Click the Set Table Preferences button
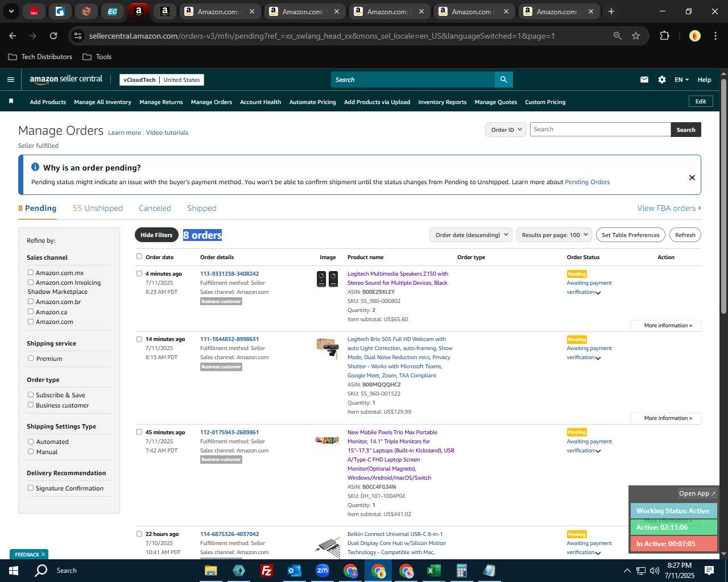This screenshot has width=728, height=582. tap(631, 235)
